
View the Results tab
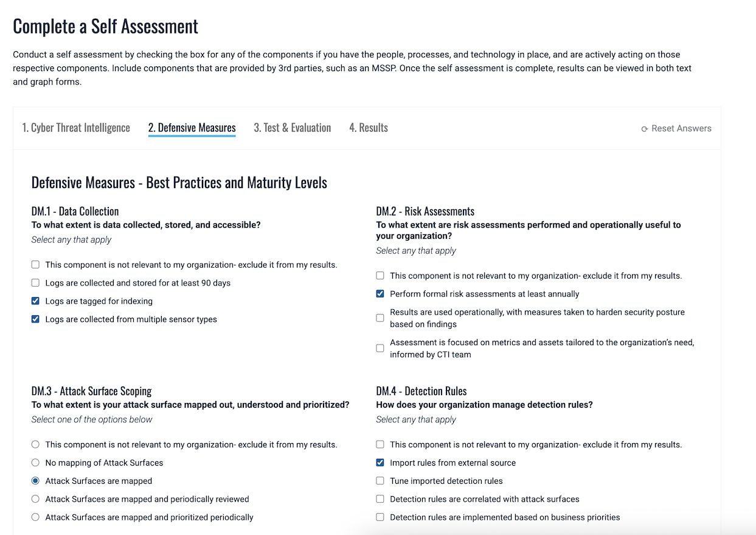click(369, 128)
